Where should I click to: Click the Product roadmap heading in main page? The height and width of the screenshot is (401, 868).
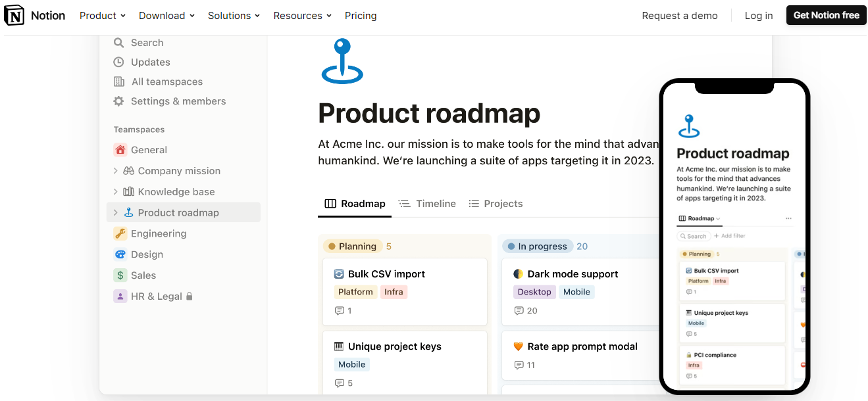tap(429, 114)
